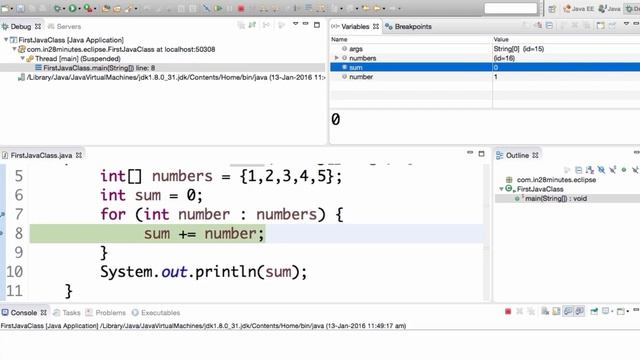The width and height of the screenshot is (640, 360).
Task: Click Remove All Terminated Launches in Console
Action: click(531, 311)
